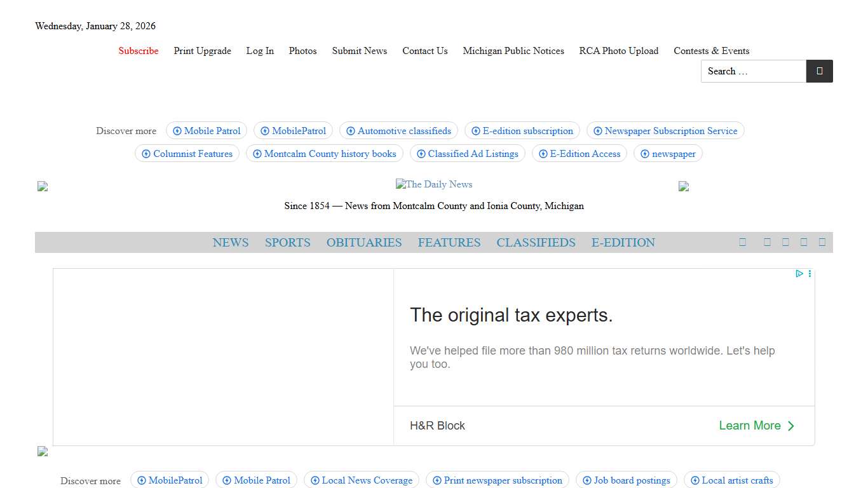Screen dimensions: 868x488
Task: Click the icon nearest E-EDITION in gray bar
Action: coord(742,242)
